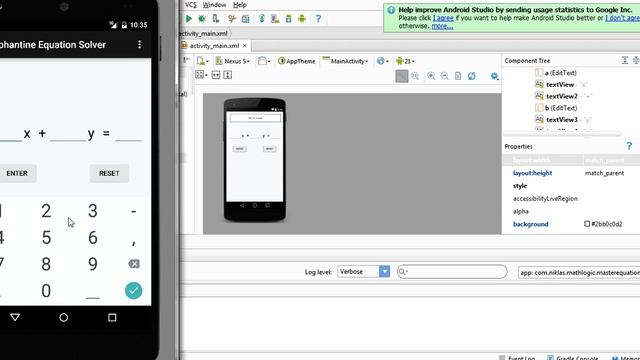The image size is (640, 360).
Task: Open the Project Structure toolbar icon
Action: [245, 19]
